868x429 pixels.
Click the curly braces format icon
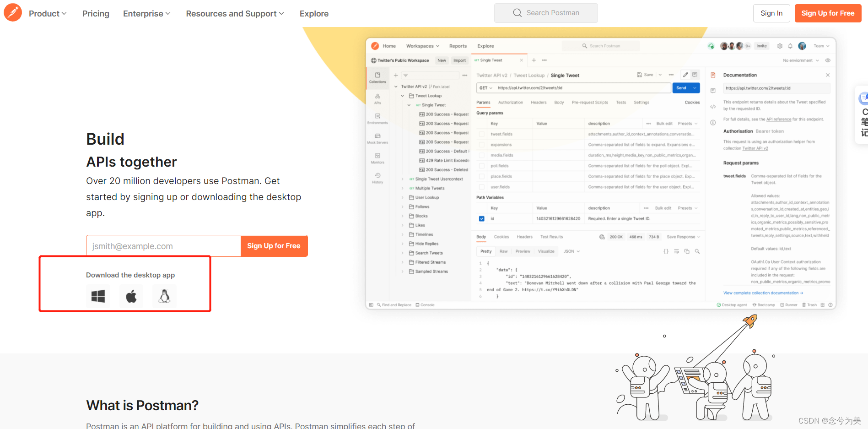point(666,251)
